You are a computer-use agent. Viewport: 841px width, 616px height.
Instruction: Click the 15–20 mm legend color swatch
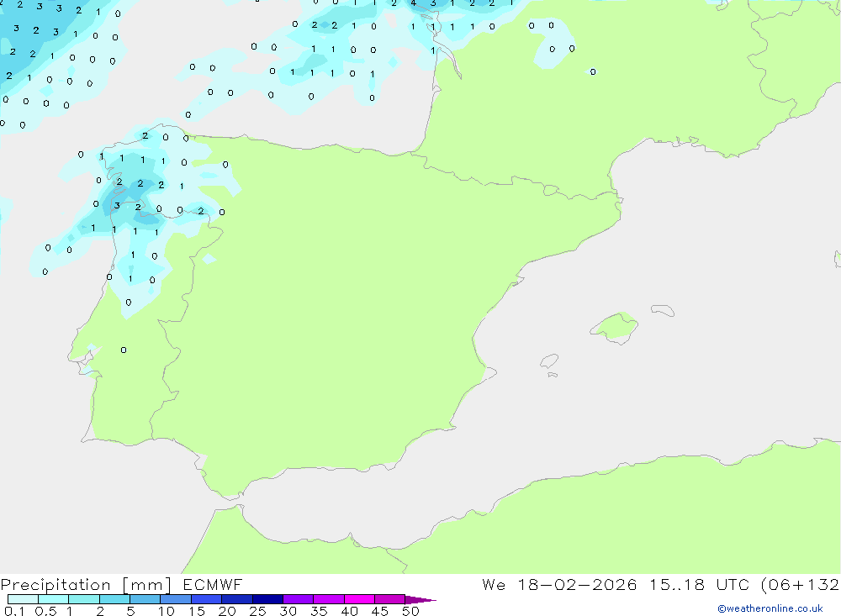[207, 599]
